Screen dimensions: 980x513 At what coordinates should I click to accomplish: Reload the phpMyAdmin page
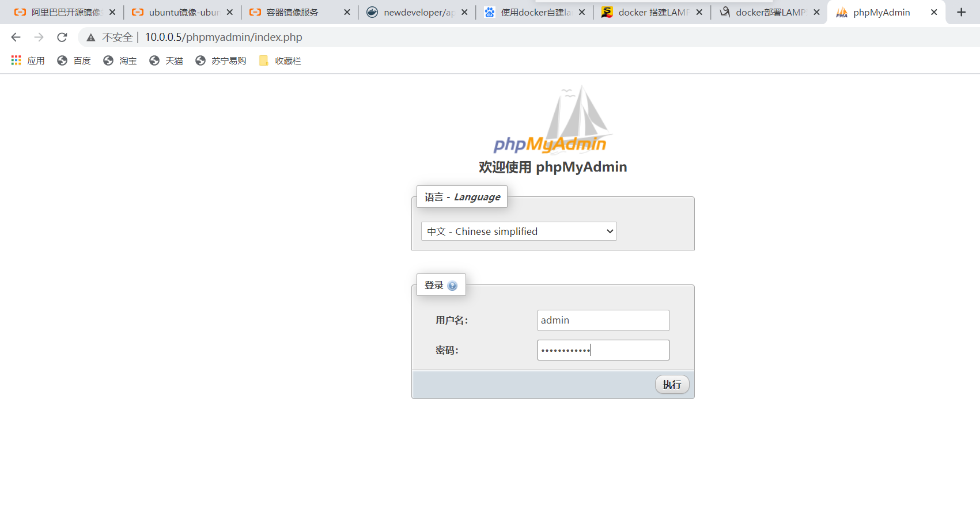point(62,37)
